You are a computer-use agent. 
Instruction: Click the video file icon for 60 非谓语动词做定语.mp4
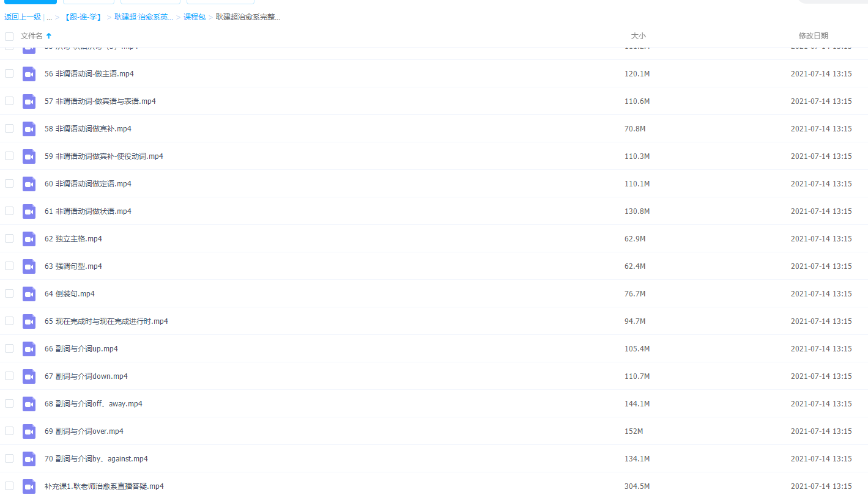pos(29,184)
